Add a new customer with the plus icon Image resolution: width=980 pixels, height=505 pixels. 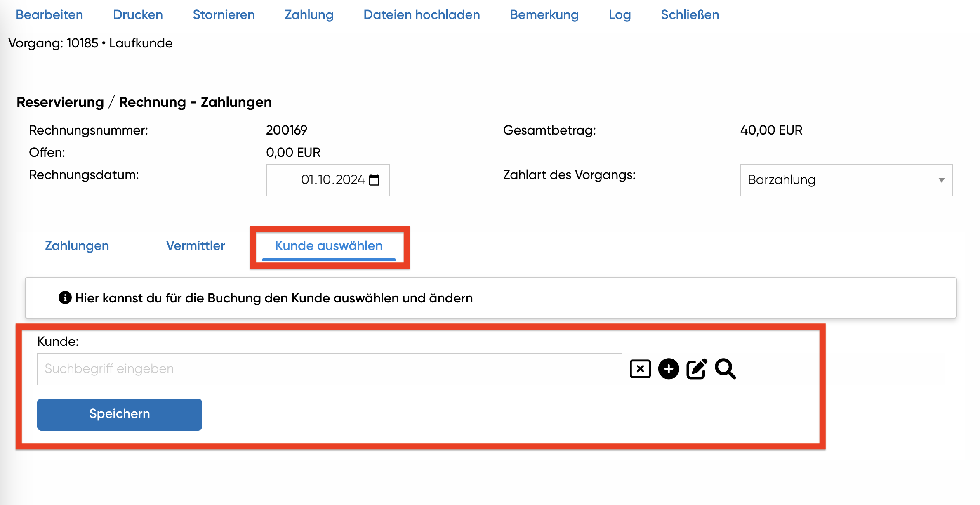coord(669,369)
